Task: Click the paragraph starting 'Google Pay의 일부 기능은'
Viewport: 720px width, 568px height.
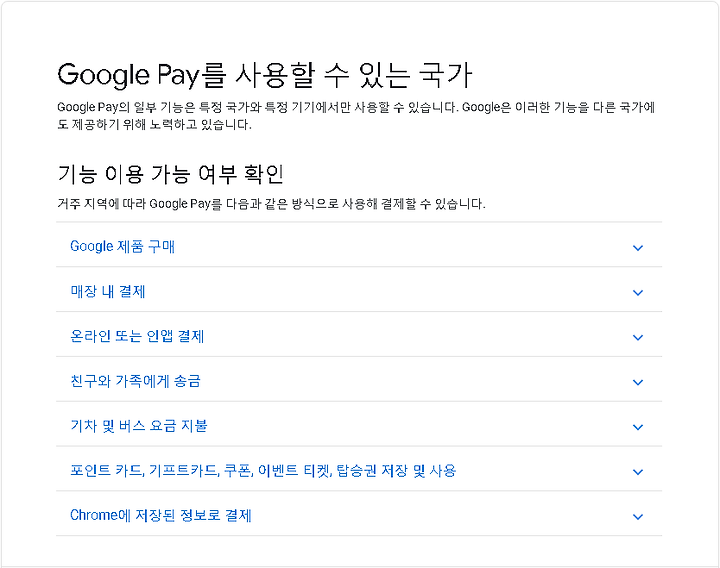Action: coord(356,116)
